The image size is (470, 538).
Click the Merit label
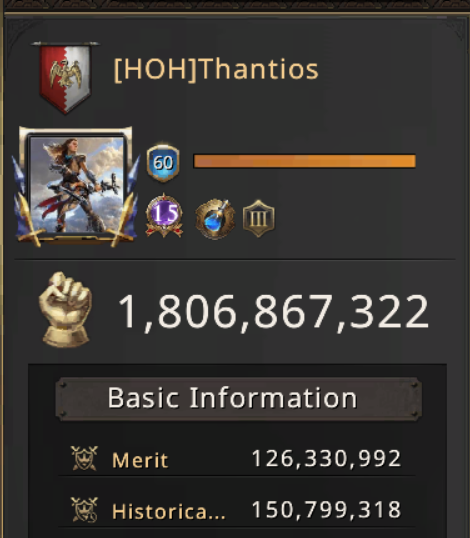click(140, 460)
